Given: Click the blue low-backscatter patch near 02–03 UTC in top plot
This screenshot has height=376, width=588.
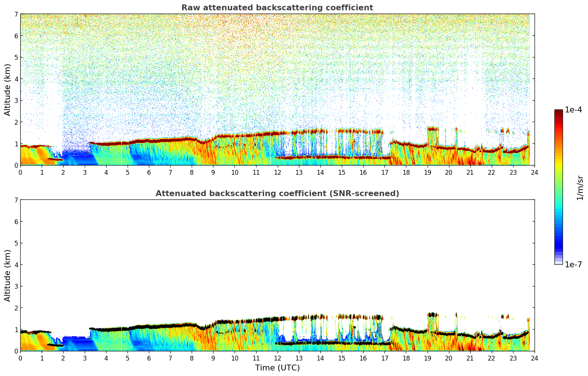Looking at the screenshot, I should [x=76, y=158].
